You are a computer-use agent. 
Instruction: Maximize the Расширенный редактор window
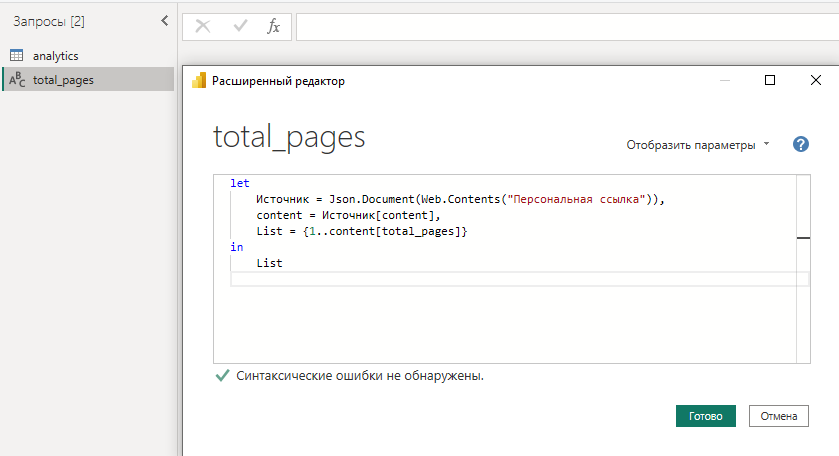(770, 80)
